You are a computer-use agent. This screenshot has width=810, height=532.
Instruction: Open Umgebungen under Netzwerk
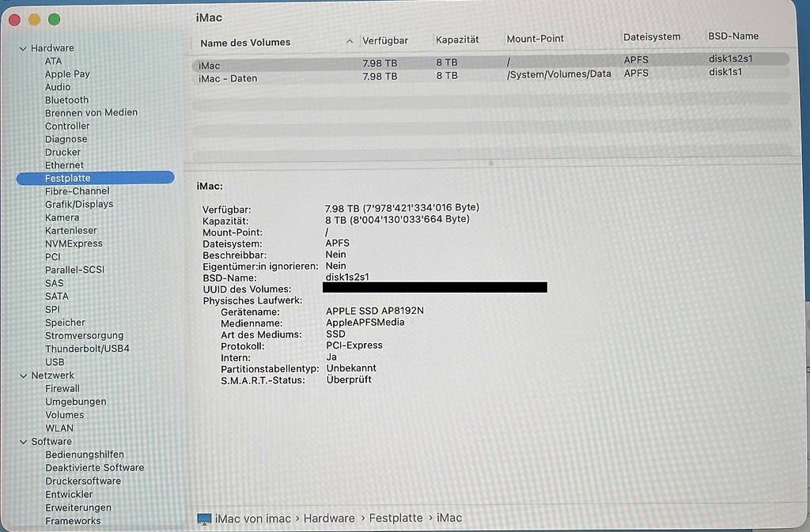75,402
